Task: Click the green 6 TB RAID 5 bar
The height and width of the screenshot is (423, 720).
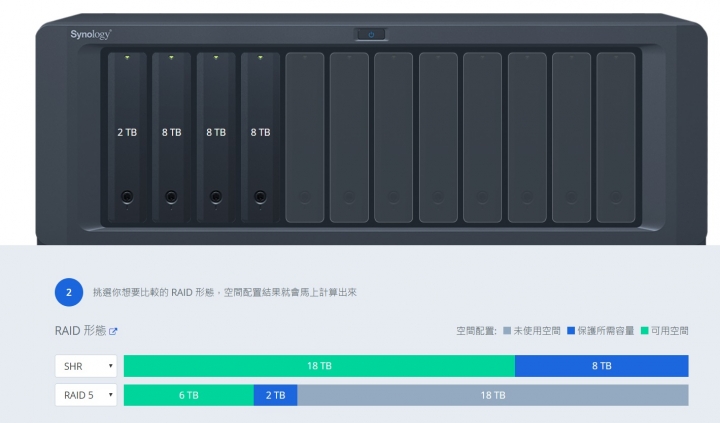Action: 189,395
